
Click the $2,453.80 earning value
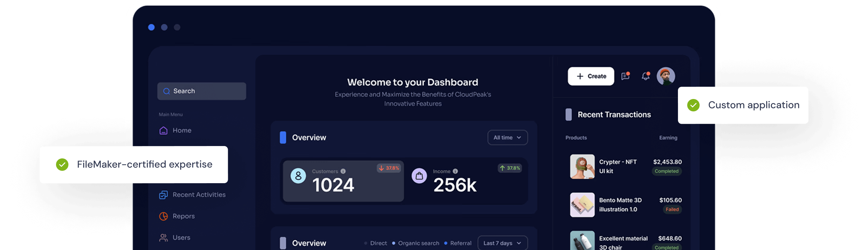coord(667,162)
